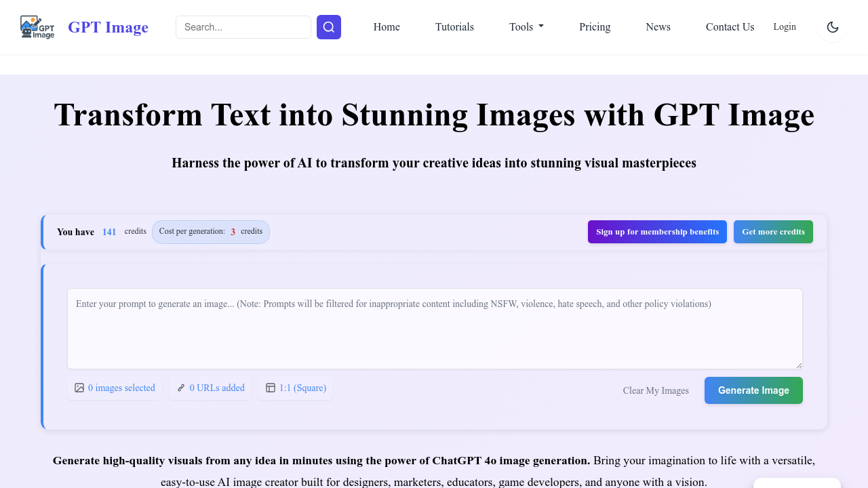Click the link icon next to '0 URLs added'

tap(180, 388)
